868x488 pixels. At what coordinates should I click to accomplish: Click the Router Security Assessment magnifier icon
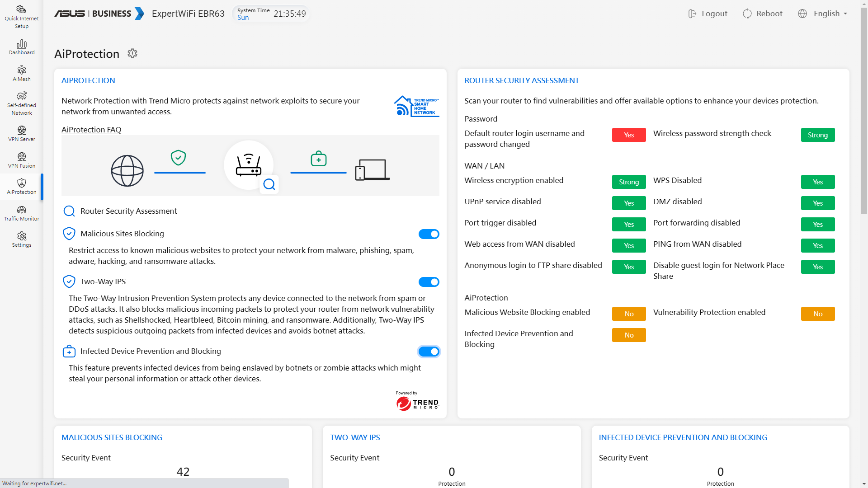pyautogui.click(x=69, y=211)
